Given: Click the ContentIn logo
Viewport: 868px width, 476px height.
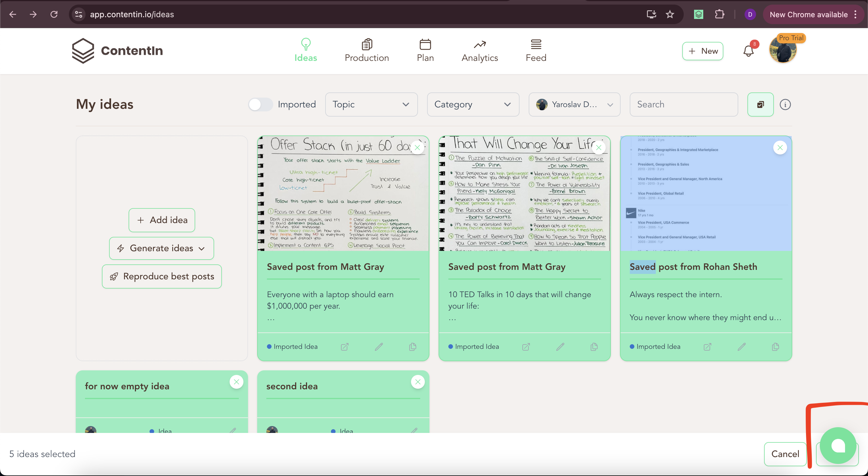Looking at the screenshot, I should [x=117, y=51].
